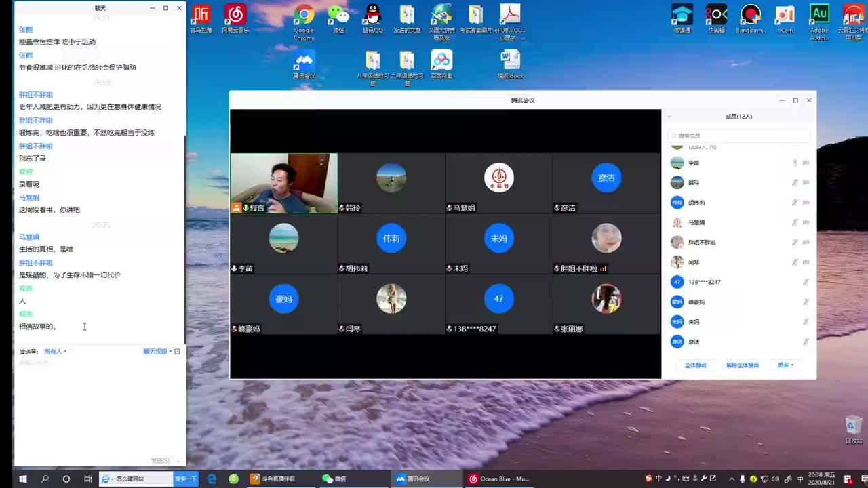This screenshot has width=868, height=488.
Task: Open the 腾讯会议 desktop shortcut icon
Action: tap(304, 62)
